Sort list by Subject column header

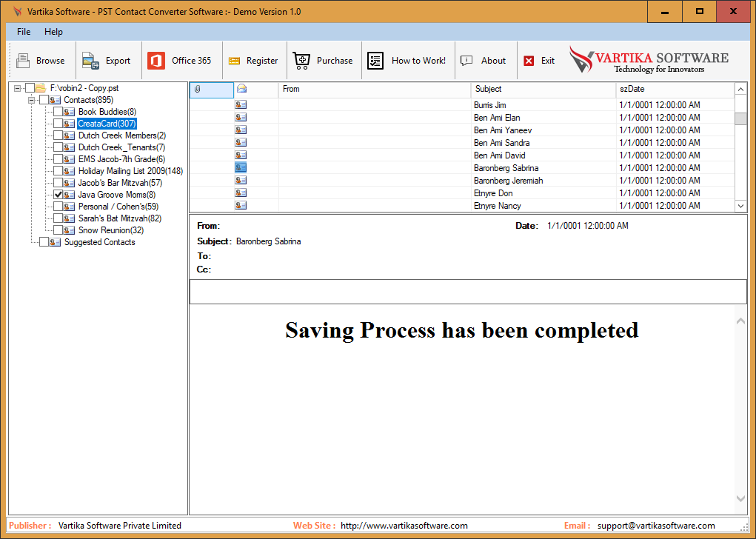click(543, 89)
